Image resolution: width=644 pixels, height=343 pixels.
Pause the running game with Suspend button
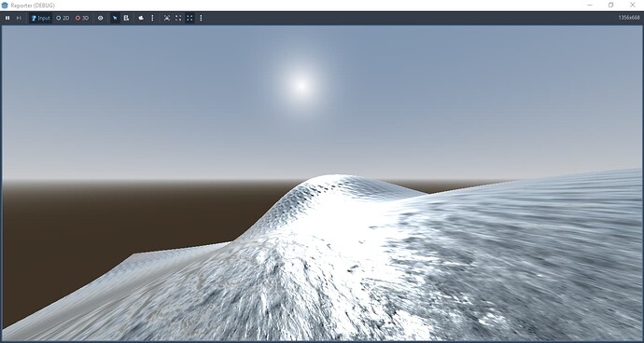(x=7, y=18)
